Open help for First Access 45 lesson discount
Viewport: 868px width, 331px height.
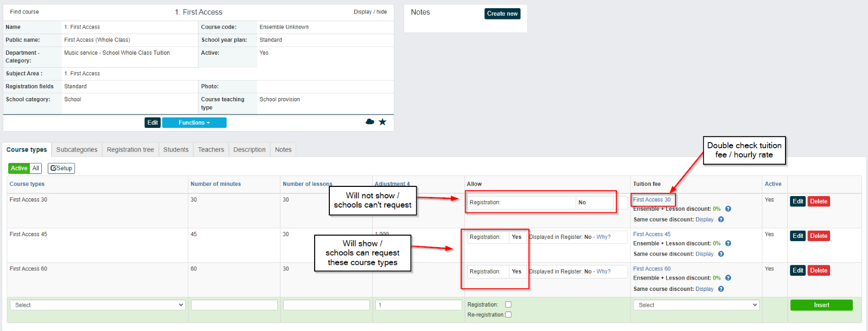[728, 243]
